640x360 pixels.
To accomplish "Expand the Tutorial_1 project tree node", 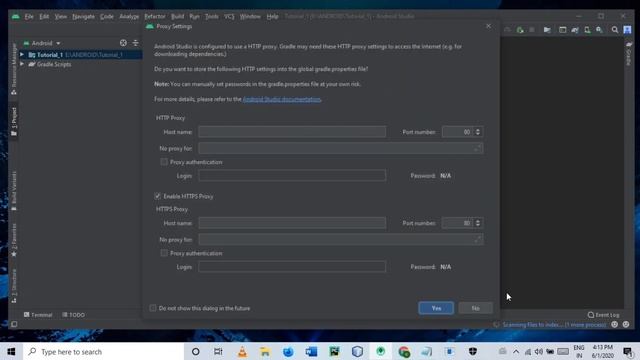I will pyautogui.click(x=22, y=54).
